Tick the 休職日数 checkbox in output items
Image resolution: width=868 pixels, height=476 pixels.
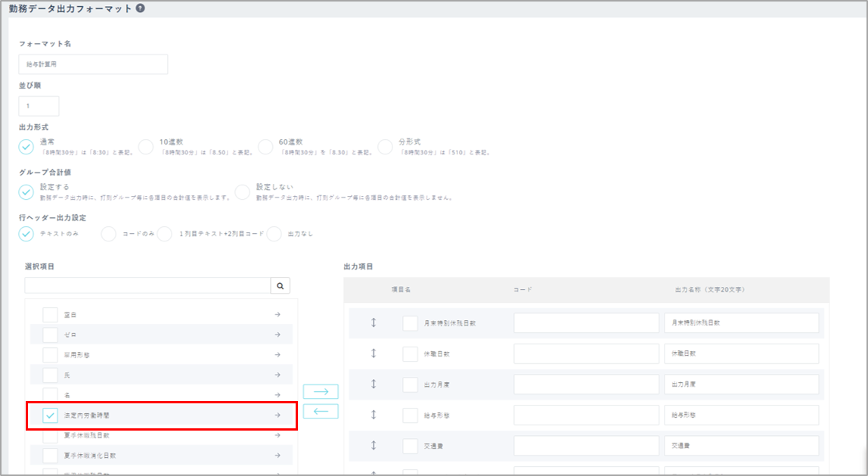click(411, 353)
